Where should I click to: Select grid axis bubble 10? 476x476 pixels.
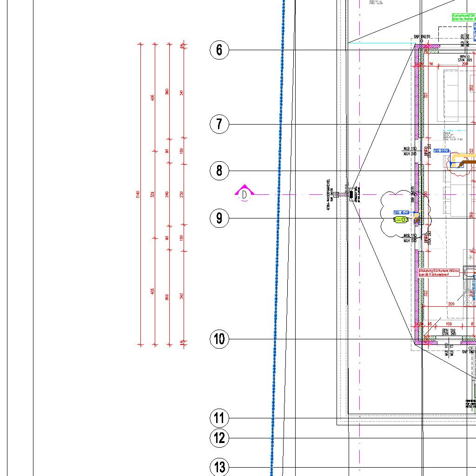point(219,339)
